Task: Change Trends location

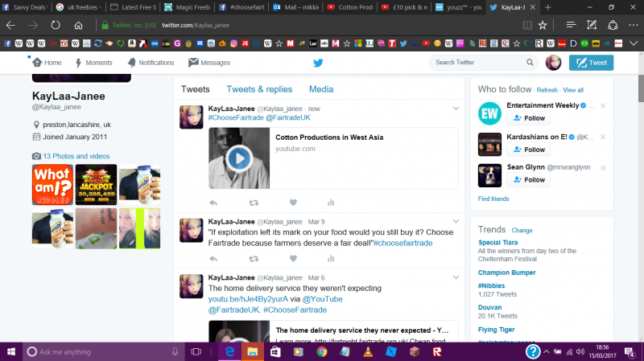Action: pos(522,231)
